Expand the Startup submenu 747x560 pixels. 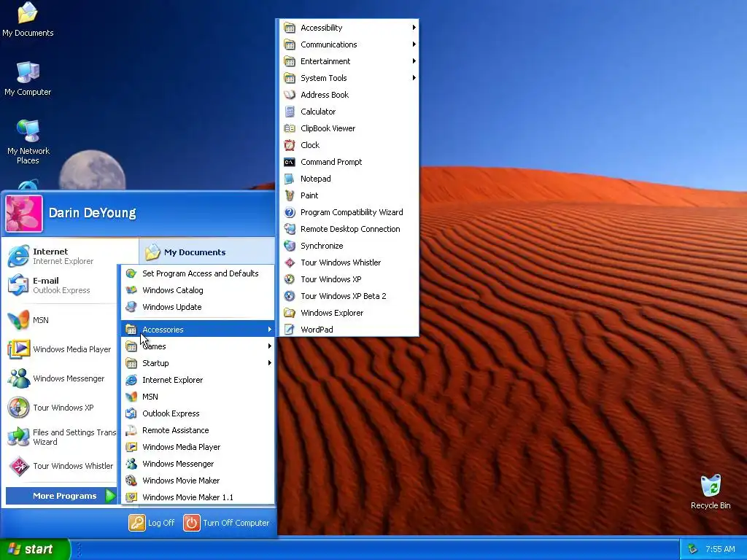coord(198,363)
